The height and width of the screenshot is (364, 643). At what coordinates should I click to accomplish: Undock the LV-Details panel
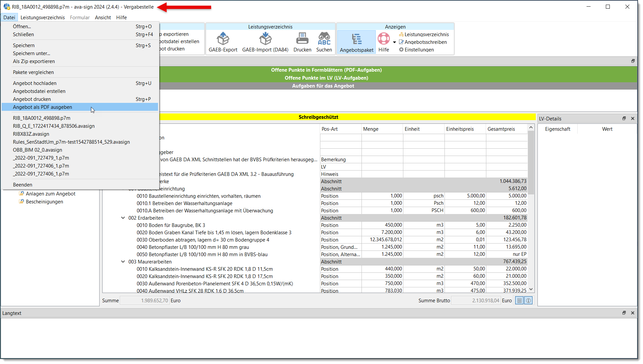(624, 118)
